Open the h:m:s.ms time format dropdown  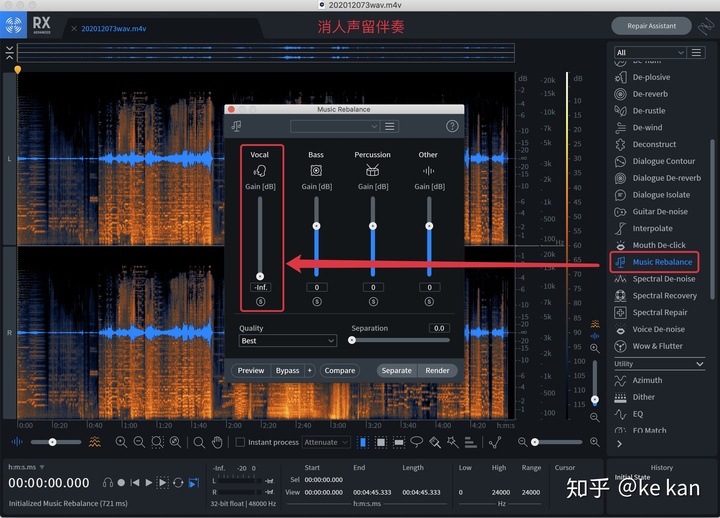pos(26,467)
